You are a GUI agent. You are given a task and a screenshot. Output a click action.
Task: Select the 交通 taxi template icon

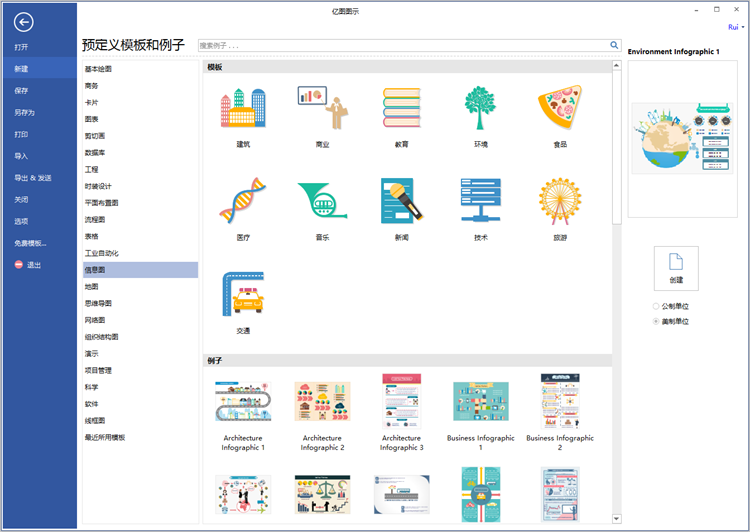click(x=243, y=294)
